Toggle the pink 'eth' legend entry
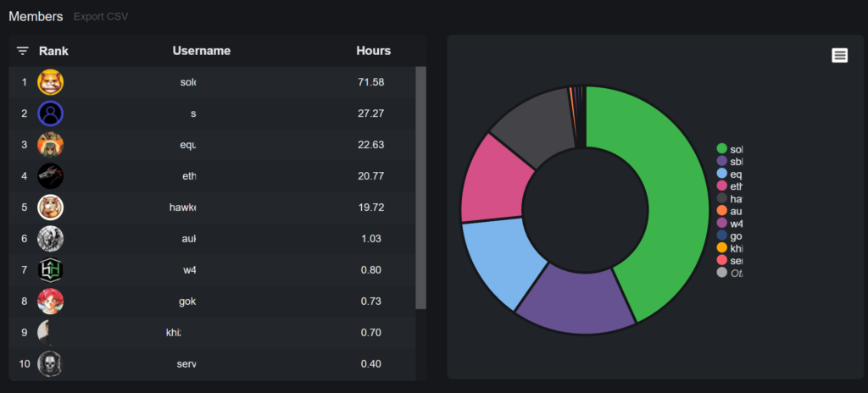The height and width of the screenshot is (393, 868). (730, 186)
